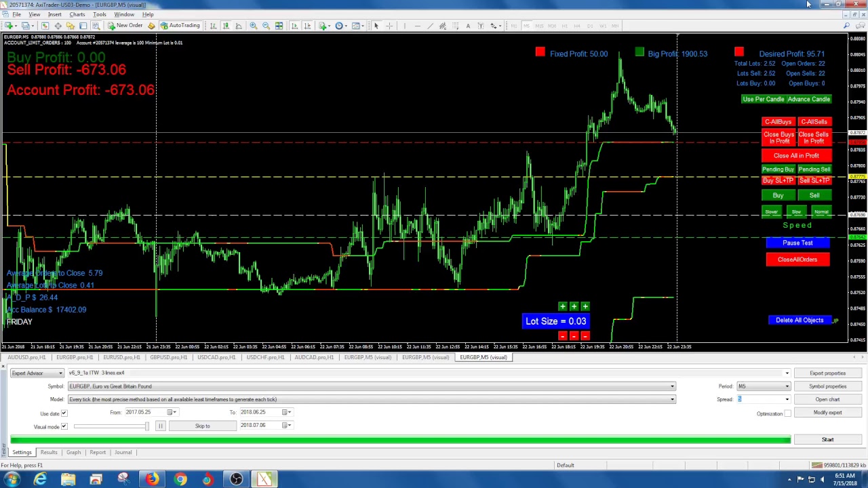Click the Open chart button
The width and height of the screenshot is (868, 488).
(x=827, y=399)
